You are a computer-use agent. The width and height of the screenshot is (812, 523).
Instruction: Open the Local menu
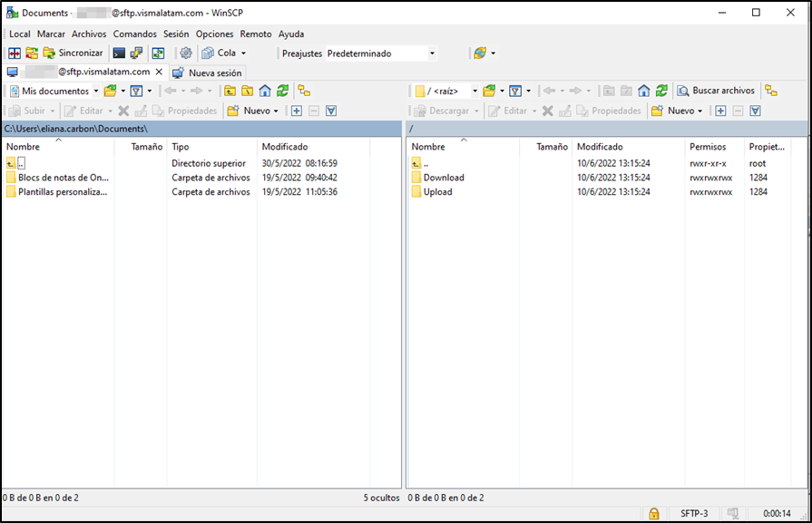click(20, 34)
